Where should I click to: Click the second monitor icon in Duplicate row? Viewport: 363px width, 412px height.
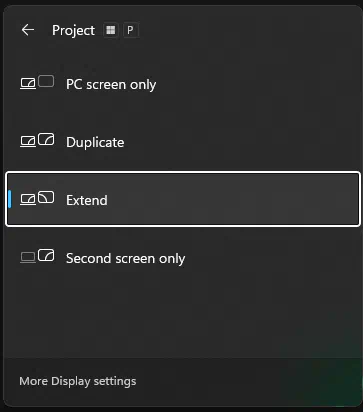[46, 139]
